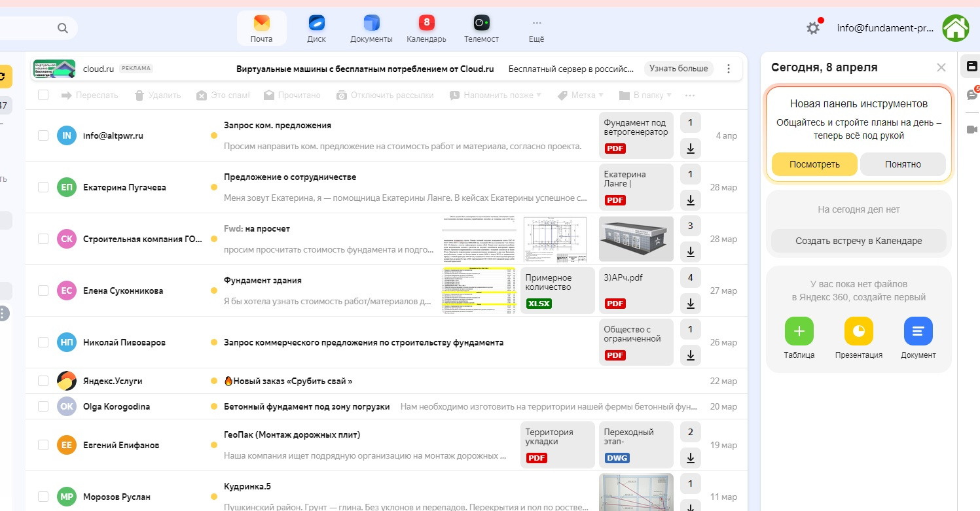The width and height of the screenshot is (980, 511).
Task: Tick the select-all checkbox in toolbar
Action: tap(43, 96)
